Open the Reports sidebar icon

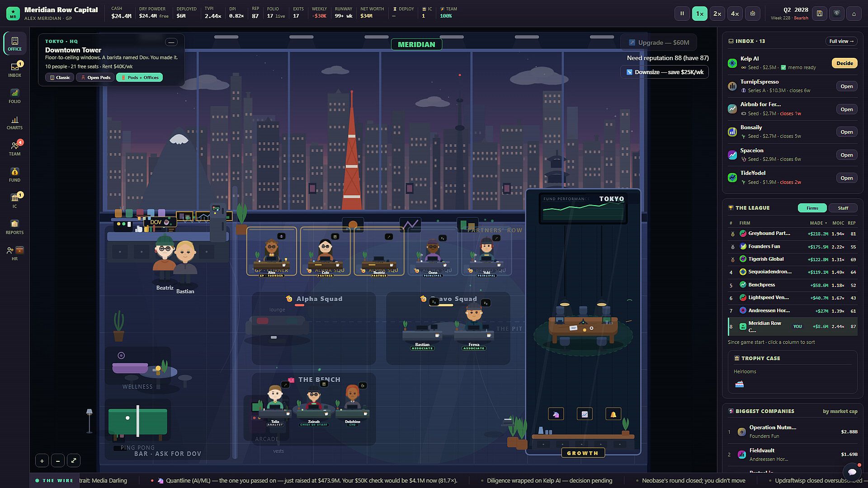(x=14, y=227)
